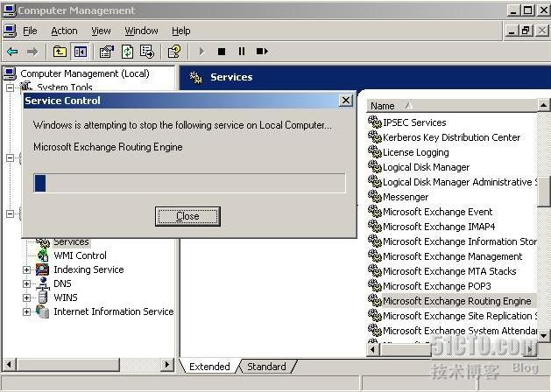Expand the DNS tree node
This screenshot has width=551, height=392.
26,283
